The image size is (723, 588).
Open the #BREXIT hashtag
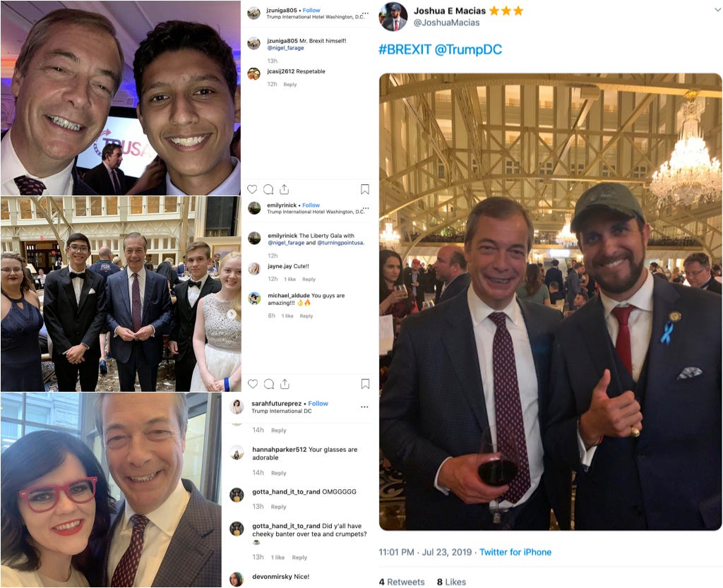click(405, 49)
